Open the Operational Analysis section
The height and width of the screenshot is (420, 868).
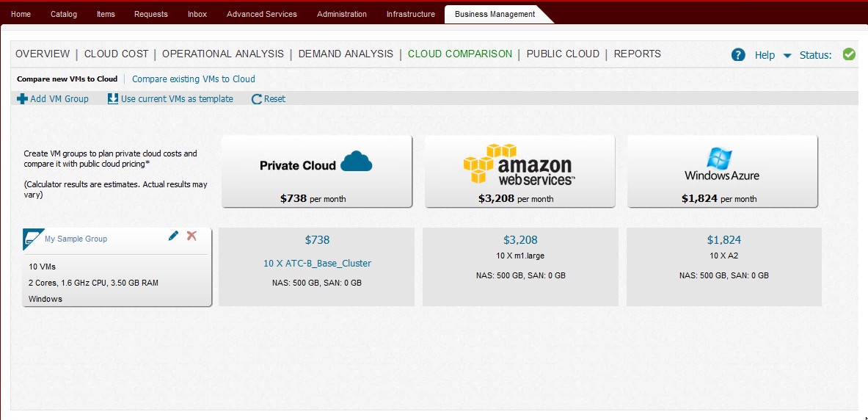pyautogui.click(x=223, y=54)
